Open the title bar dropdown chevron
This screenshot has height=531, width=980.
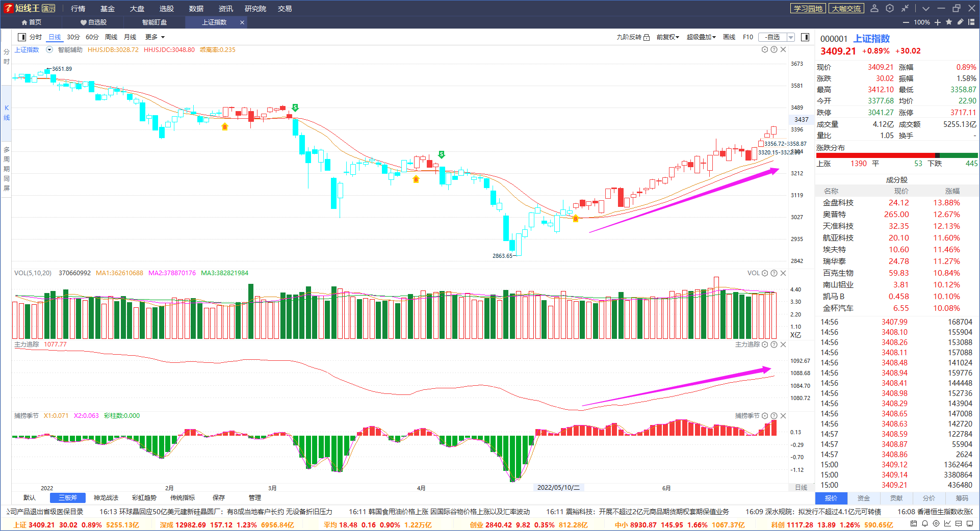(x=926, y=8)
